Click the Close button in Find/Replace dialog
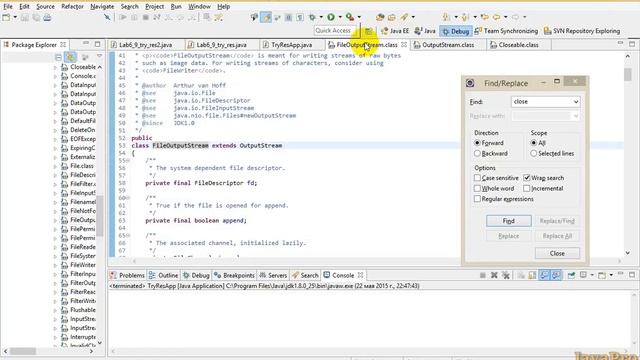The width and height of the screenshot is (640, 360). coord(557,253)
